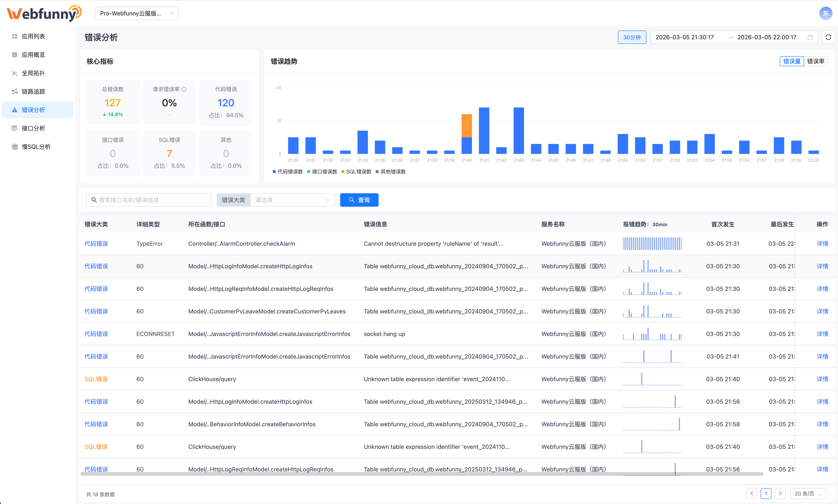
Task: Click the user avatar in top right
Action: pyautogui.click(x=825, y=14)
